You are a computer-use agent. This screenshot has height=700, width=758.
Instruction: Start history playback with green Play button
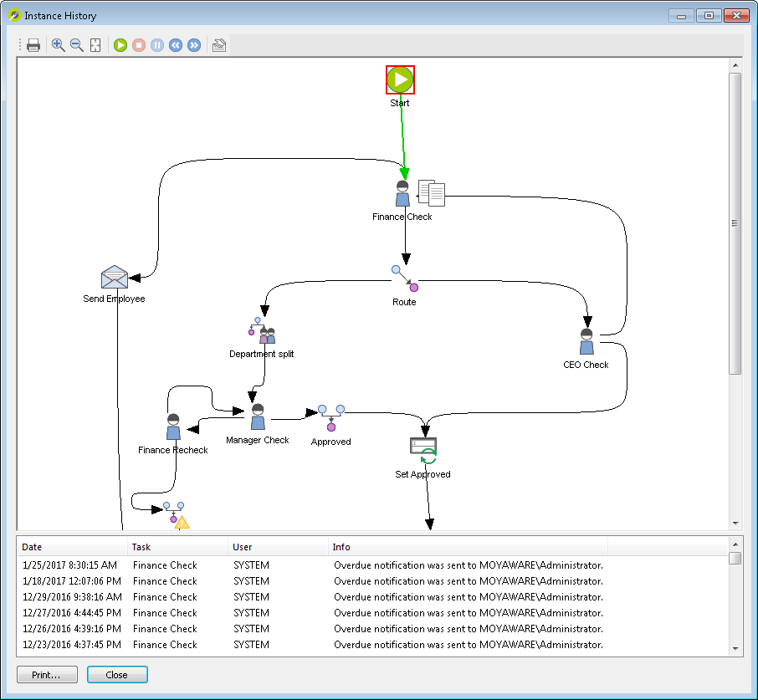pos(120,45)
